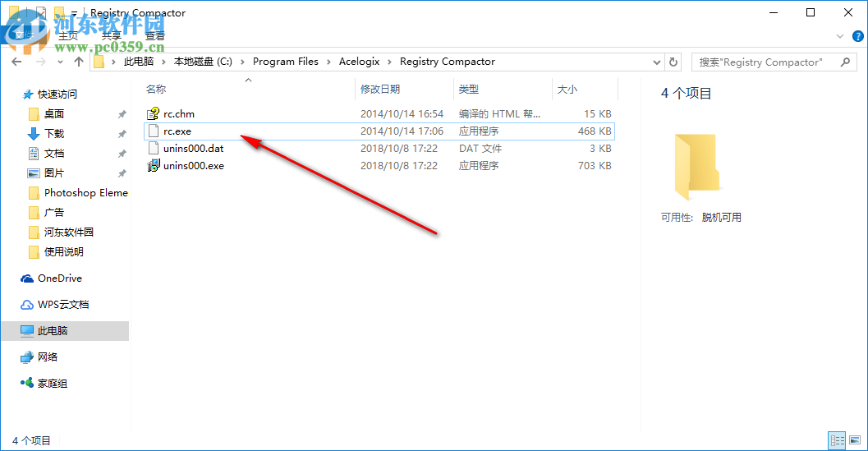Select 此电脑 in navigation pane
The height and width of the screenshot is (451, 868).
click(x=65, y=331)
